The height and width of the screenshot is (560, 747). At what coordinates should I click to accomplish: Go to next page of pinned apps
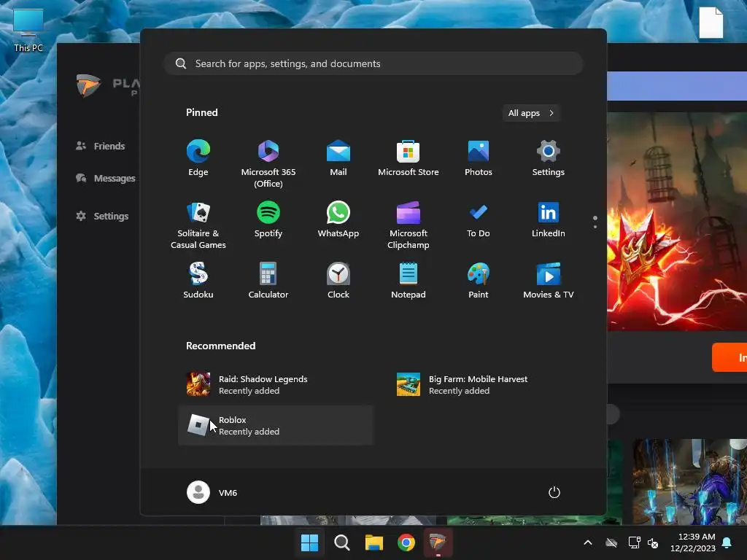[595, 226]
